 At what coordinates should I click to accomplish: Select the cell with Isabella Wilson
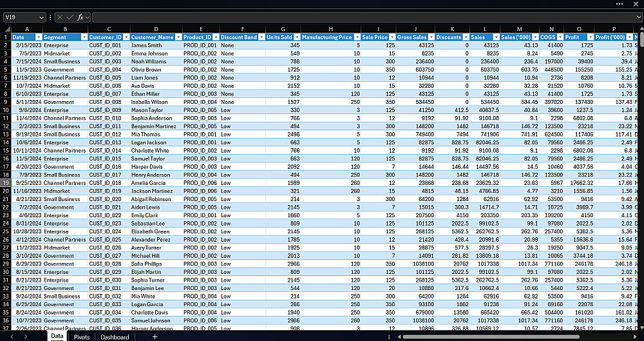click(x=156, y=102)
